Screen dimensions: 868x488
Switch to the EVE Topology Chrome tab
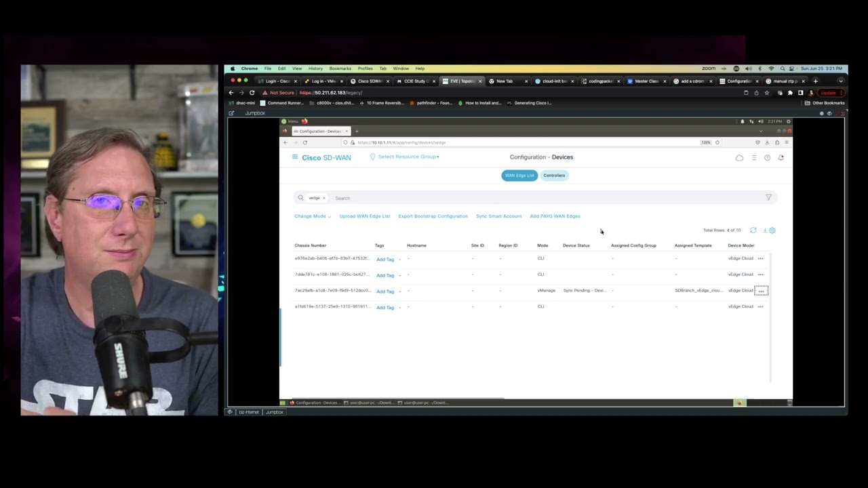(x=462, y=81)
